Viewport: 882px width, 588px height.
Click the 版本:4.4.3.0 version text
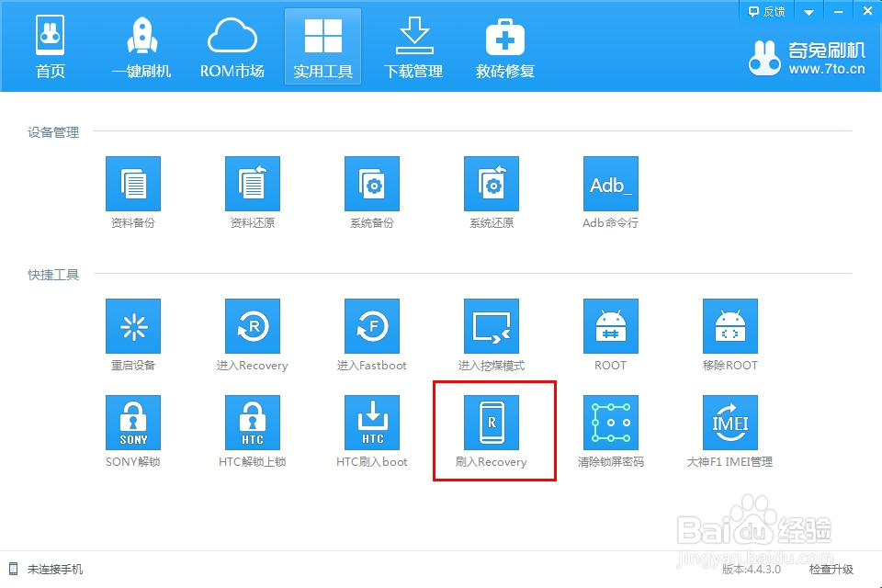pyautogui.click(x=752, y=570)
